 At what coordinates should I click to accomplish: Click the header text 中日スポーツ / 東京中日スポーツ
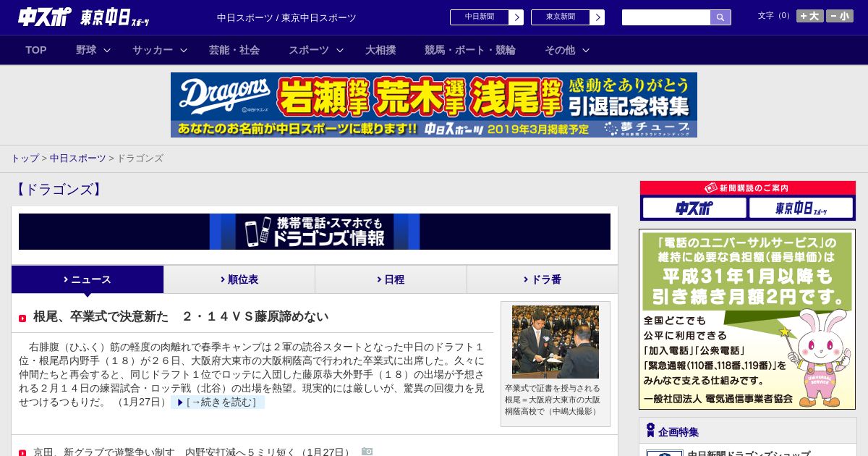point(286,17)
